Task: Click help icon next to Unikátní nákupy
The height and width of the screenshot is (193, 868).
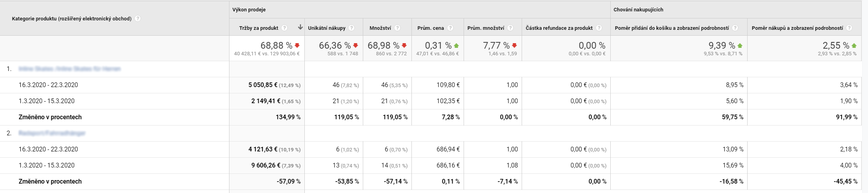Action: coord(352,28)
